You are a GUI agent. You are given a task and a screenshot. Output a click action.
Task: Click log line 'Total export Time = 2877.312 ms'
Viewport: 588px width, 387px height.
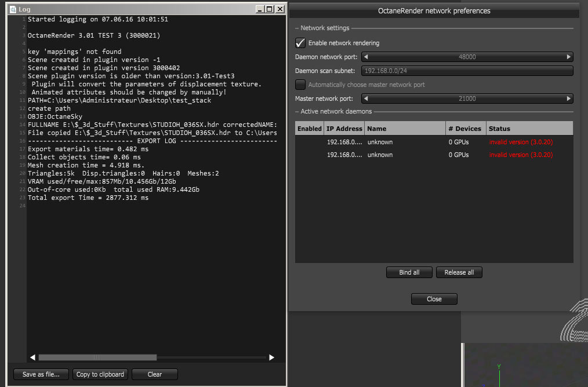(88, 198)
